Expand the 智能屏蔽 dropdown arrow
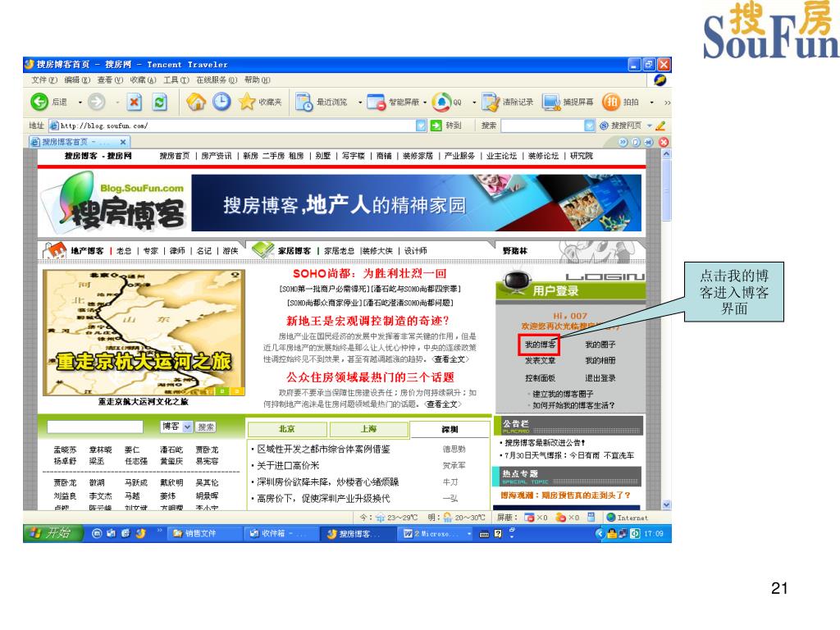The image size is (840, 630). coord(425,102)
